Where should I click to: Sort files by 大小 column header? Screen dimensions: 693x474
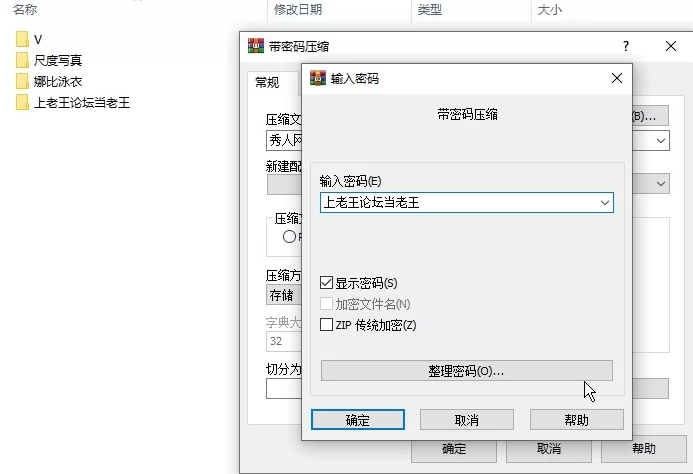pos(549,9)
